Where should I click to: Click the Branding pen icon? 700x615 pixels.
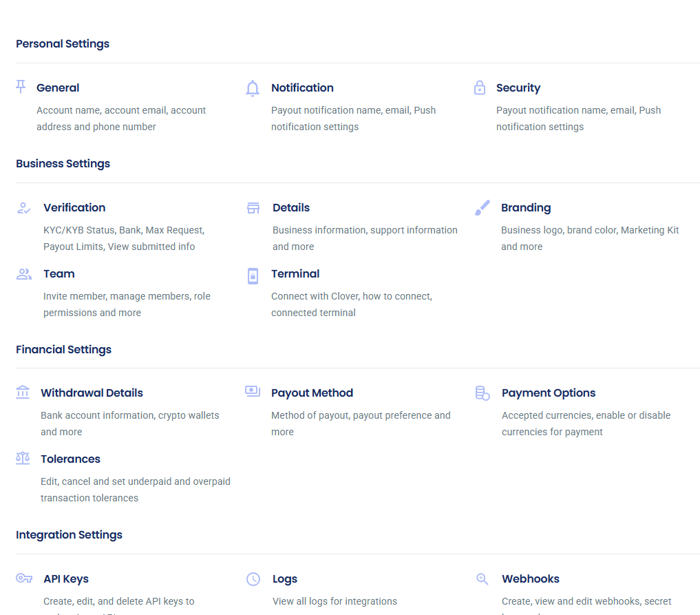point(482,208)
